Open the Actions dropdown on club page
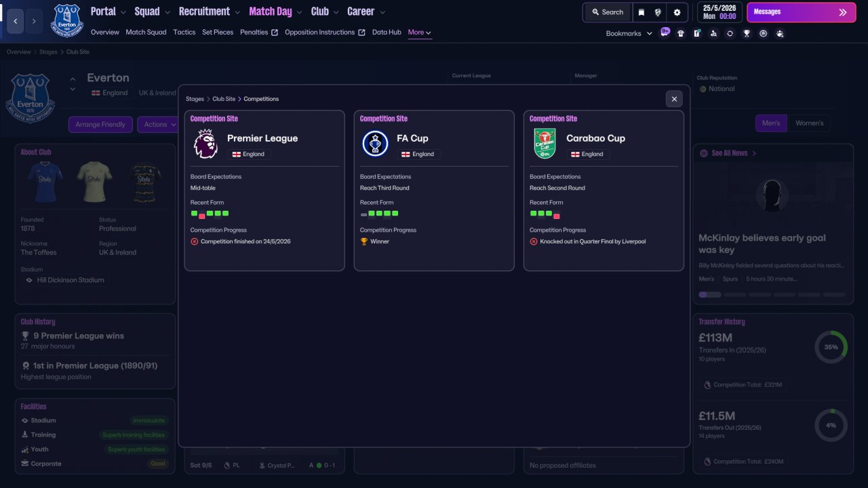This screenshot has height=488, width=868. click(159, 125)
